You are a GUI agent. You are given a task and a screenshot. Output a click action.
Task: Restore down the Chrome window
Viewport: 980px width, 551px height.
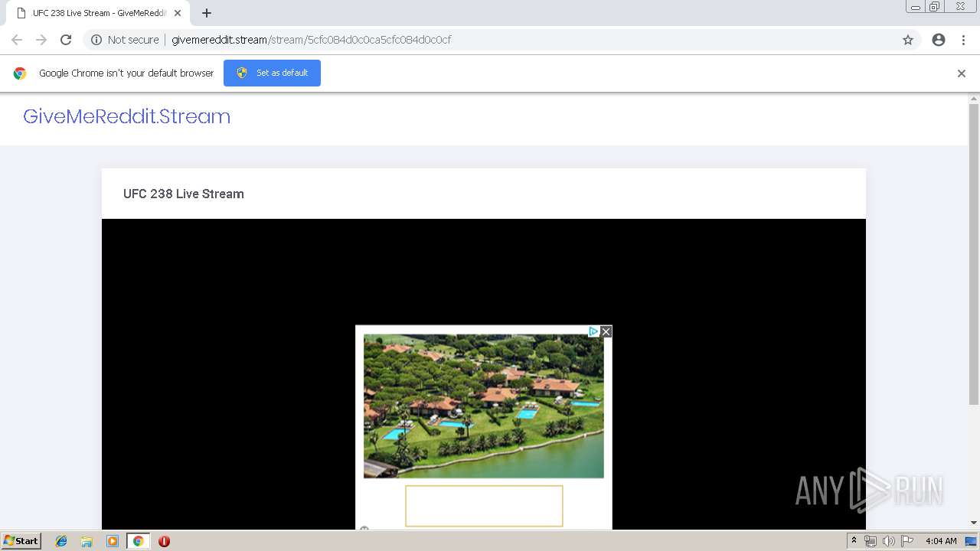[x=935, y=7]
